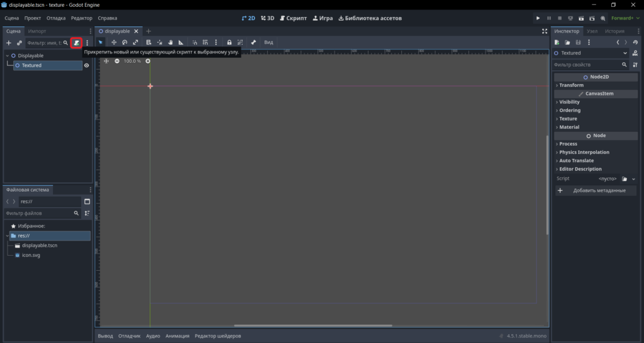Group the selected node's children
The width and height of the screenshot is (644, 343).
240,42
